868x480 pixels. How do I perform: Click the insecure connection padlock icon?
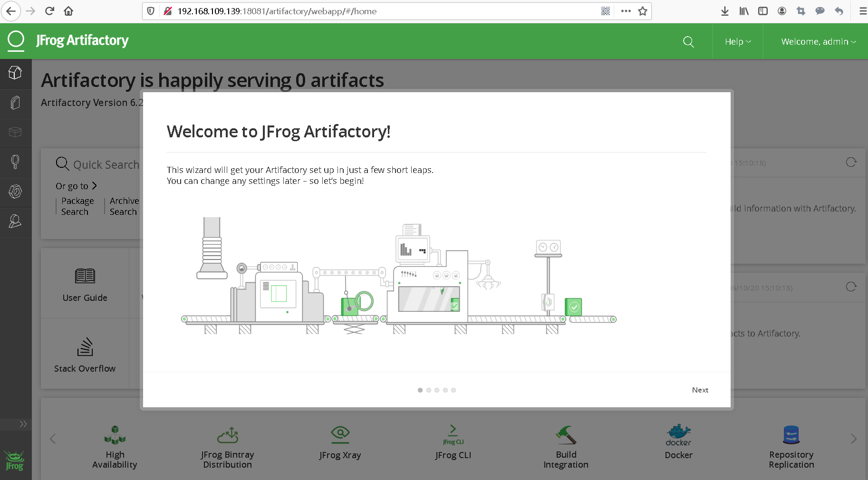pos(167,11)
